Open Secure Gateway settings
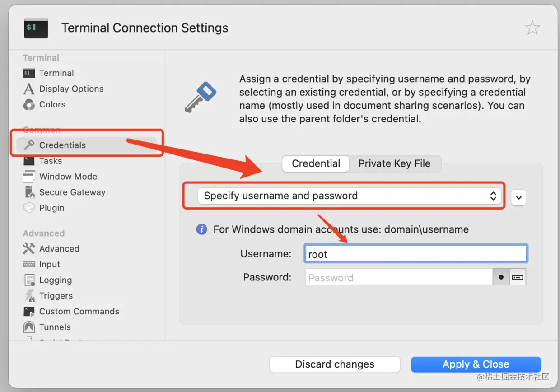 point(72,192)
